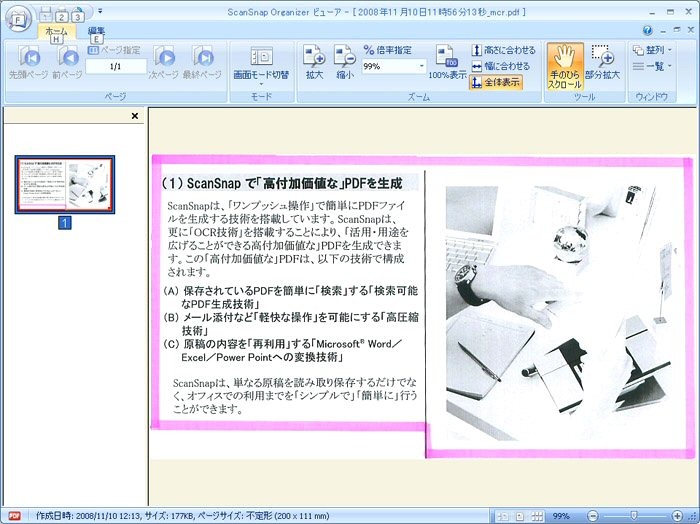Switch screen mode with 画面モード切替

click(261, 62)
